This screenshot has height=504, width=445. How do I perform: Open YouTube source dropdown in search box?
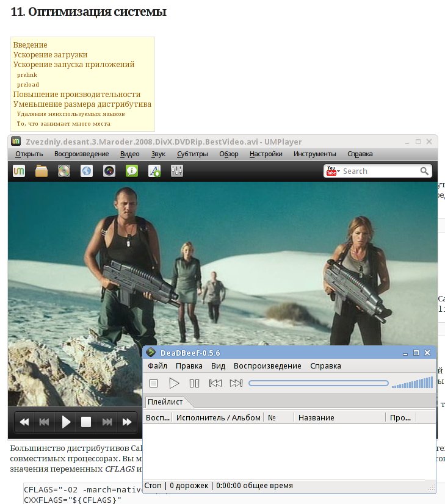coord(333,171)
